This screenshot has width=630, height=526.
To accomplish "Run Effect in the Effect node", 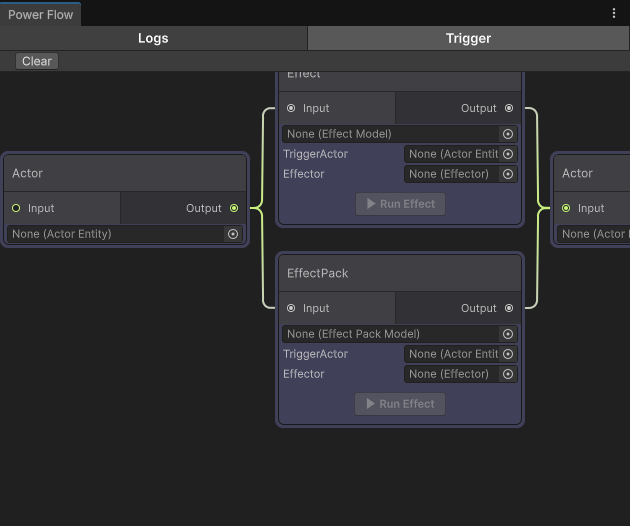I will (x=400, y=204).
